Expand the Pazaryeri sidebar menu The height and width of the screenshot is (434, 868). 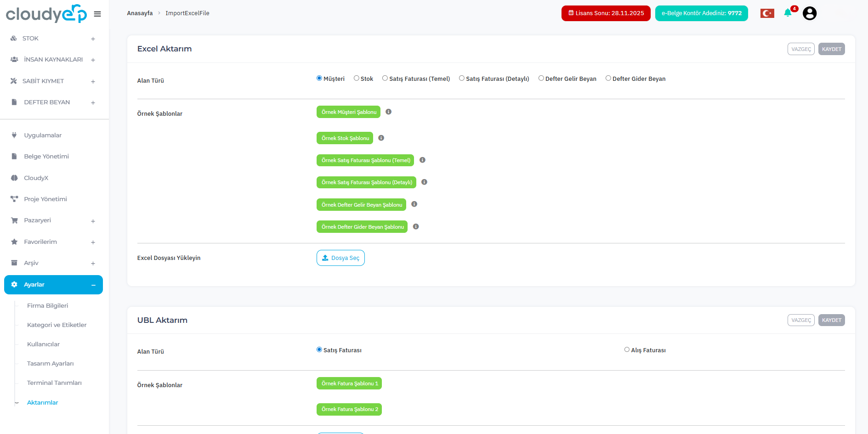[93, 221]
